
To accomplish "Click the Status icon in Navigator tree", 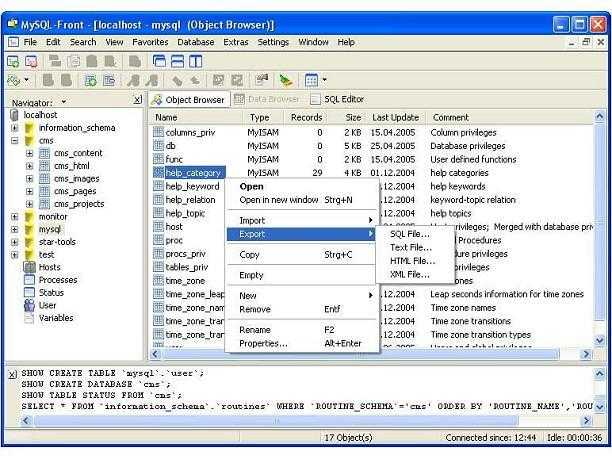I will click(x=30, y=292).
